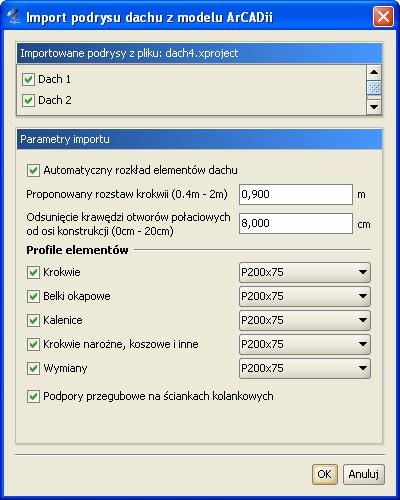400x500 pixels.
Task: Click scroll down arrow in roof list
Action: pyautogui.click(x=374, y=107)
